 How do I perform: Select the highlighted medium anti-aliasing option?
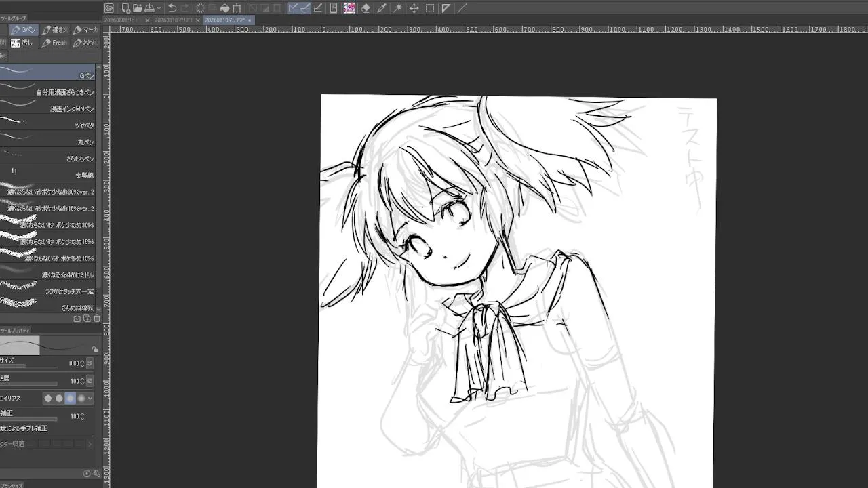(71, 399)
